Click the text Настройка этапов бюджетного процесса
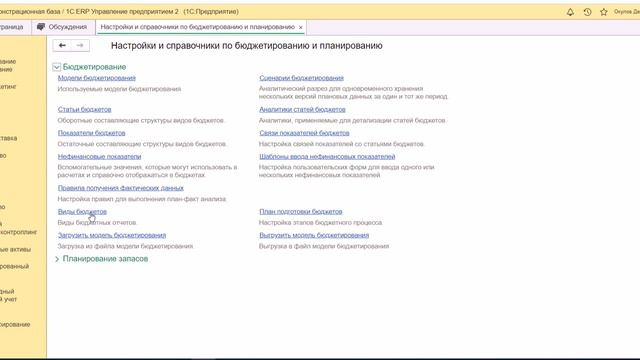 pos(321,222)
